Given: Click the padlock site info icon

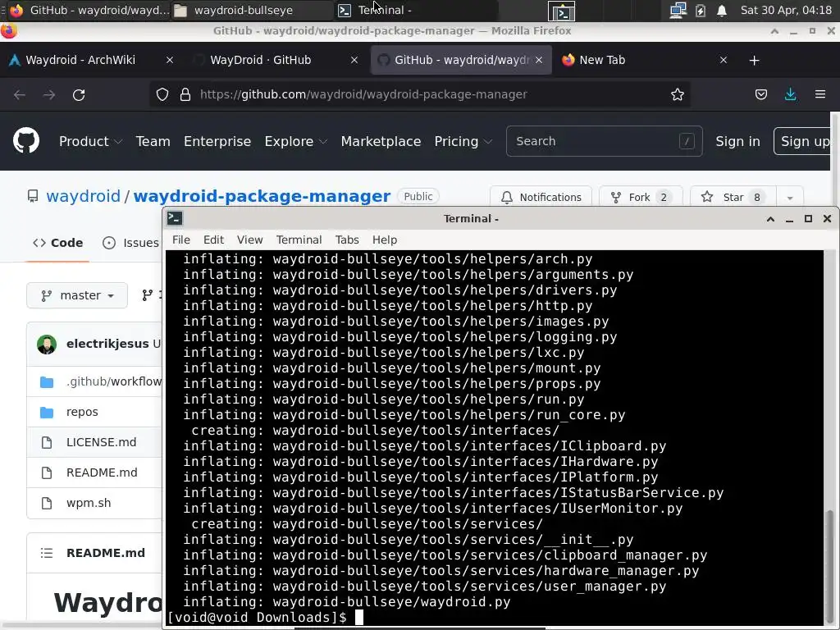Looking at the screenshot, I should (x=185, y=95).
